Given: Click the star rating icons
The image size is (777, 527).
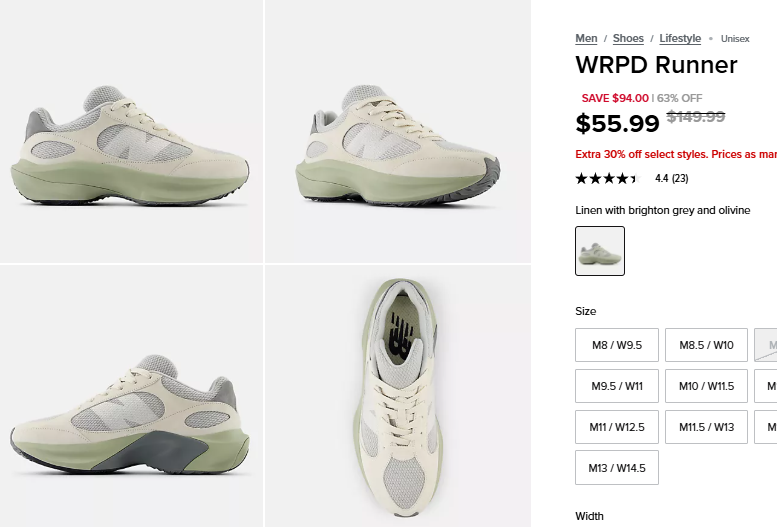Looking at the screenshot, I should [x=608, y=178].
